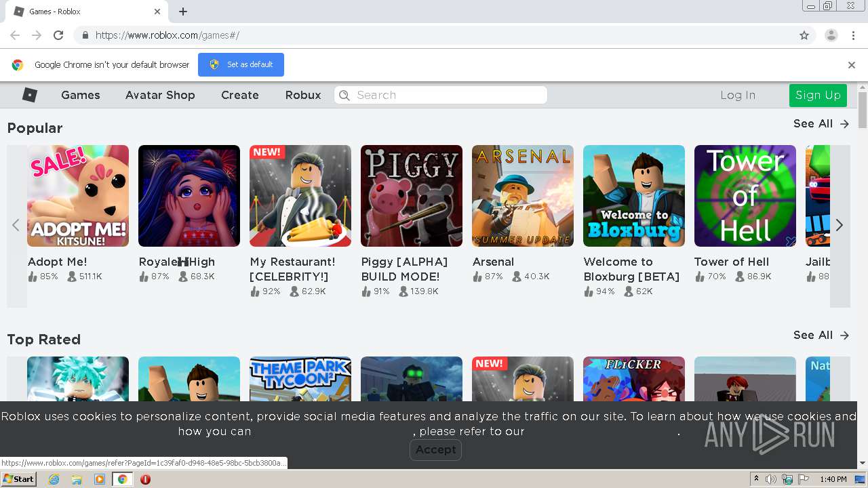Image resolution: width=868 pixels, height=488 pixels.
Task: Click the red Opera taskbar icon
Action: click(x=145, y=479)
